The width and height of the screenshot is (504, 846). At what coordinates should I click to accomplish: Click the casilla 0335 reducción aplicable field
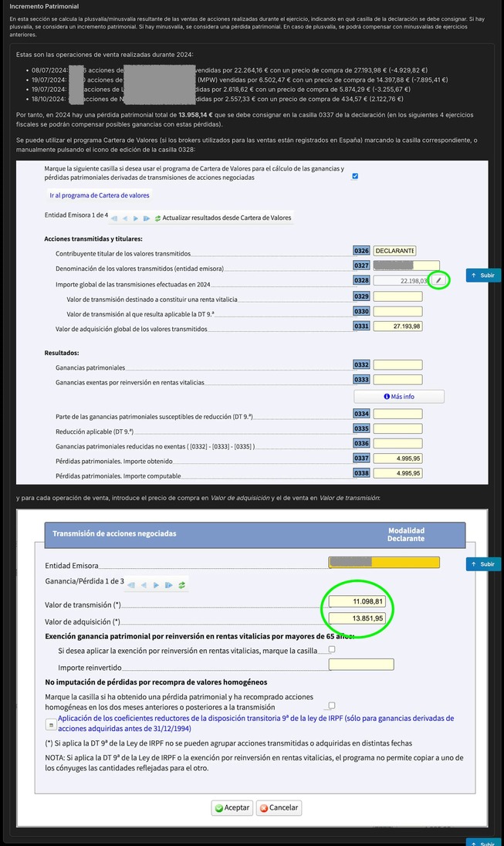coord(397,428)
